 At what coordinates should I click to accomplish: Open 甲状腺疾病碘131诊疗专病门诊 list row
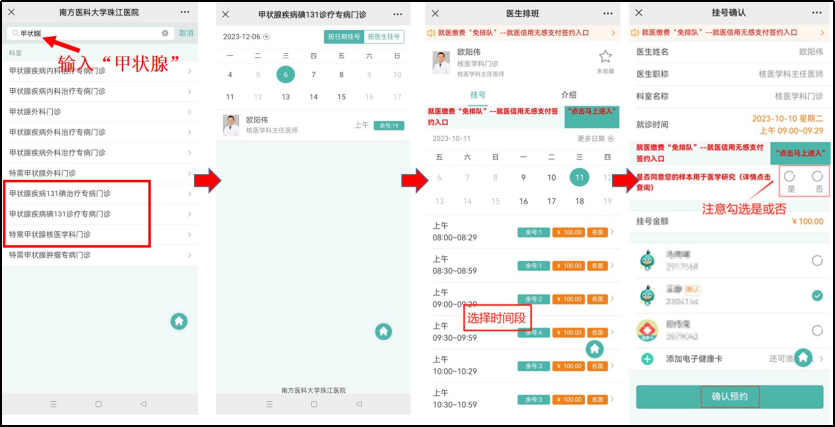(x=100, y=214)
